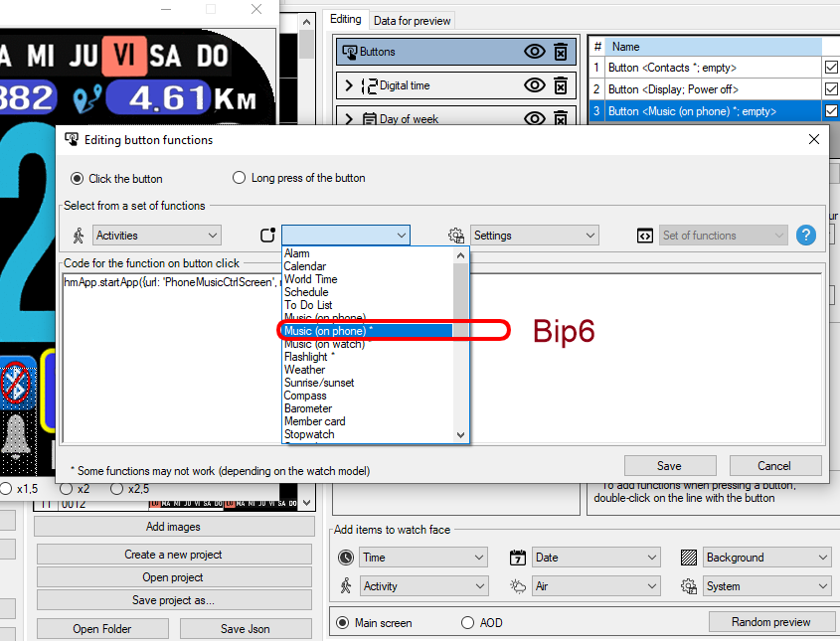Click the watch apps icon beside open dropdown

[267, 236]
